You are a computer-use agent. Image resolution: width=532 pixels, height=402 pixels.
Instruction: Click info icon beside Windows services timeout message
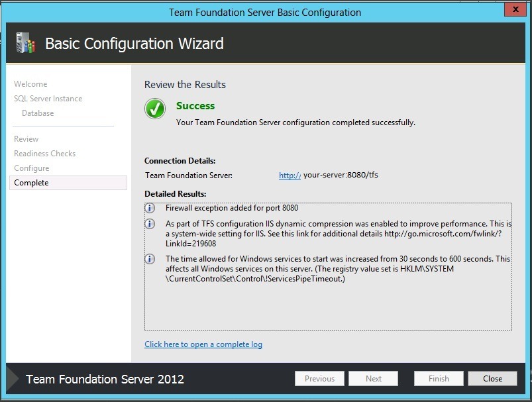point(150,260)
